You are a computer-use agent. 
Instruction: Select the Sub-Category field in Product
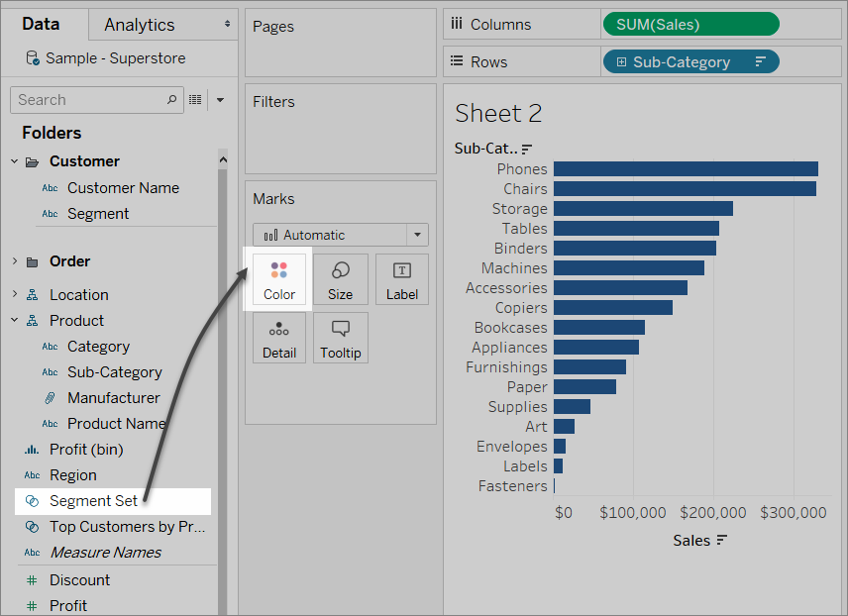115,372
